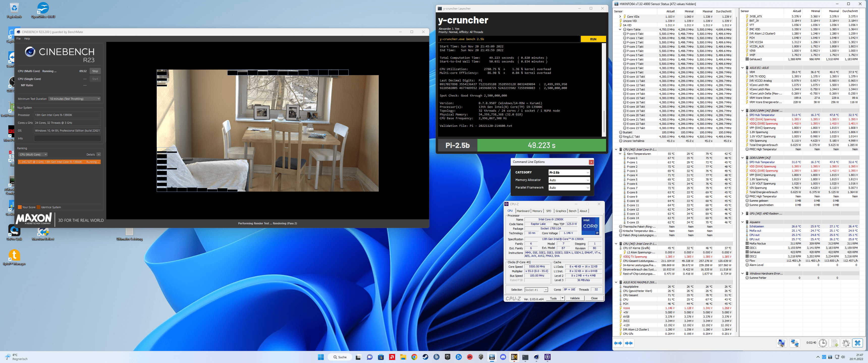This screenshot has height=363, width=868.
Task: Open HWiNFO settings gear icon
Action: 846,343
